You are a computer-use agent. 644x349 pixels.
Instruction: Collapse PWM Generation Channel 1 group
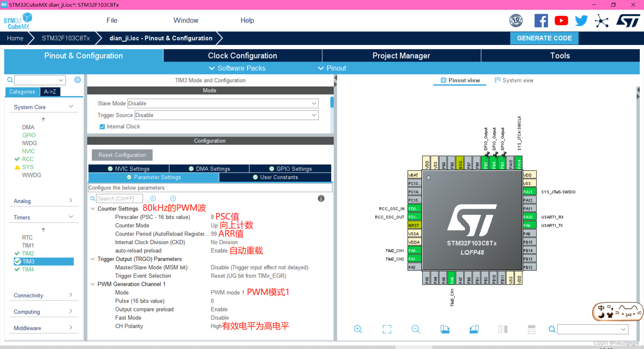93,284
